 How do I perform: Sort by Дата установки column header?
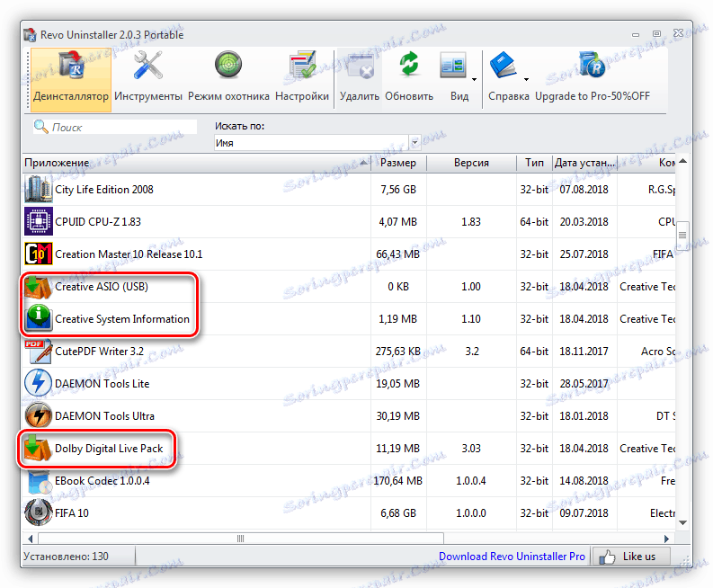click(x=584, y=163)
